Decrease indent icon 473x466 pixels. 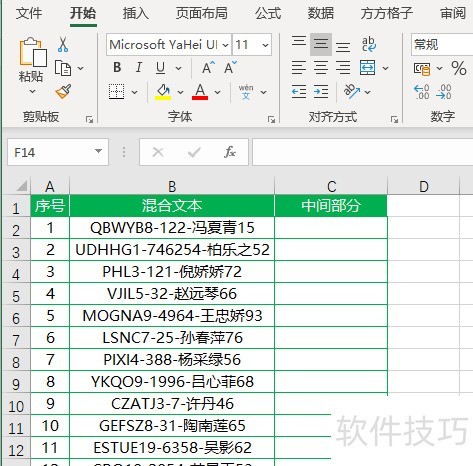pyautogui.click(x=299, y=91)
